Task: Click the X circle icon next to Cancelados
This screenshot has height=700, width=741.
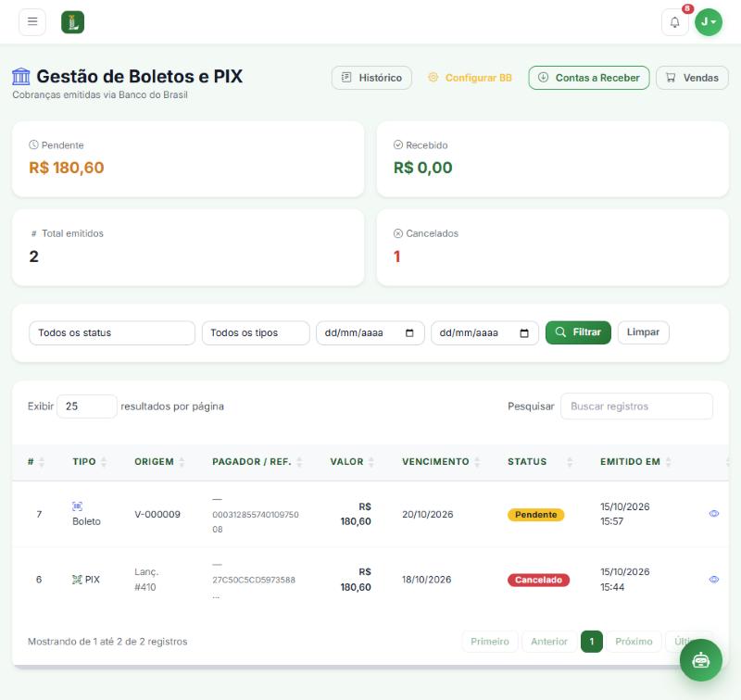Action: [398, 233]
